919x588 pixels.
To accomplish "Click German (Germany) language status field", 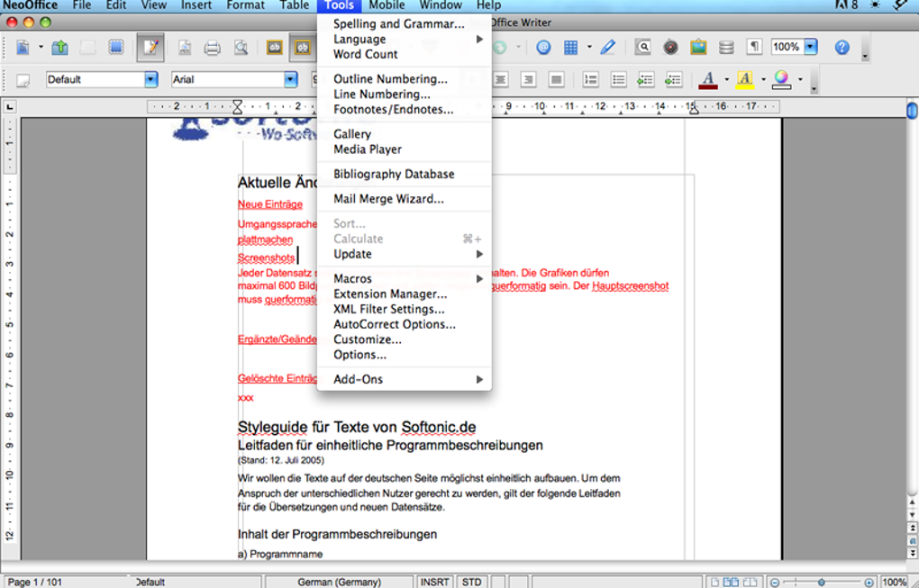I will tap(339, 582).
